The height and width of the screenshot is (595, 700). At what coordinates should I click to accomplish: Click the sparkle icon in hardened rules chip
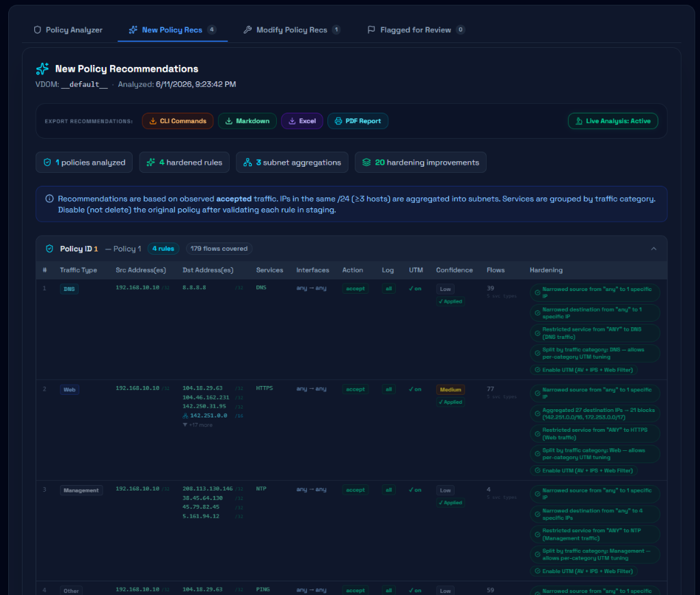point(151,163)
